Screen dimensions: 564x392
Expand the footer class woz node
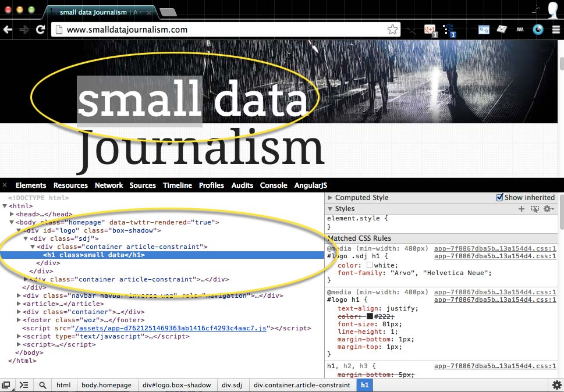(x=19, y=320)
